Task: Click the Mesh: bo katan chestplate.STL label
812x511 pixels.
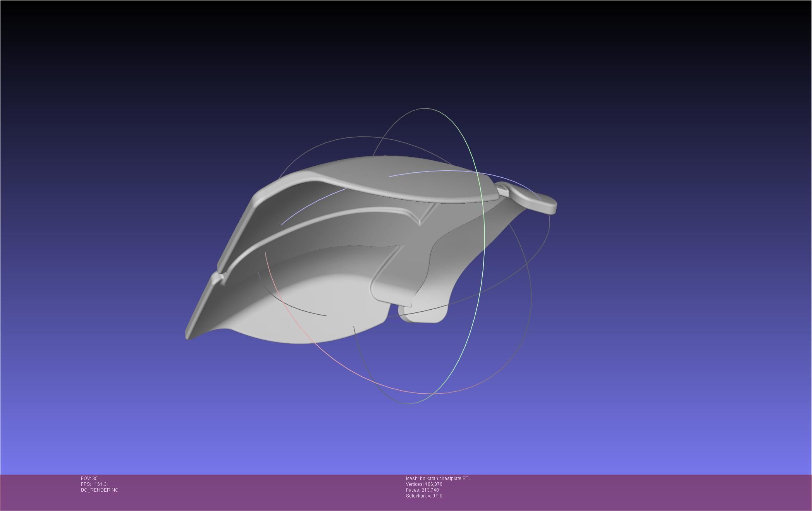Action: point(438,478)
